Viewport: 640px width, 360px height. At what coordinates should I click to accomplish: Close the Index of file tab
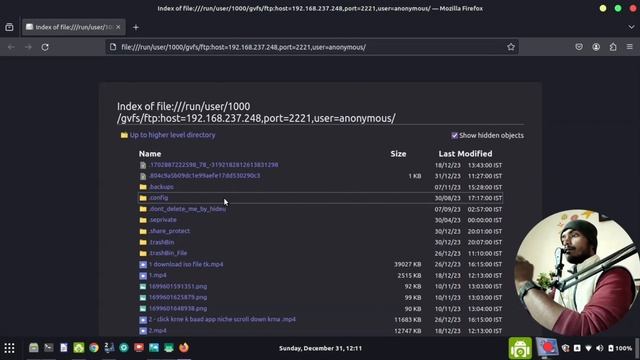(118, 27)
